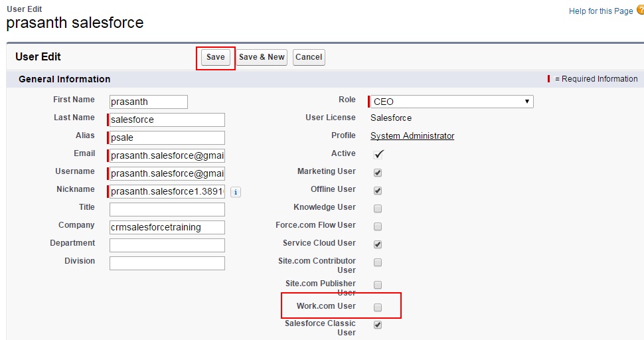Click the Active checkmark indicator
Viewport: 644px width, 340px height.
coord(378,155)
